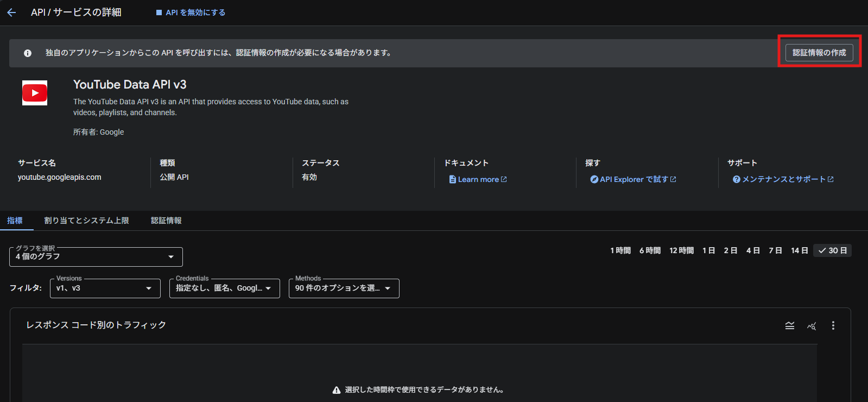This screenshot has height=402, width=868.
Task: Select the 1 時間 time range
Action: click(x=620, y=250)
